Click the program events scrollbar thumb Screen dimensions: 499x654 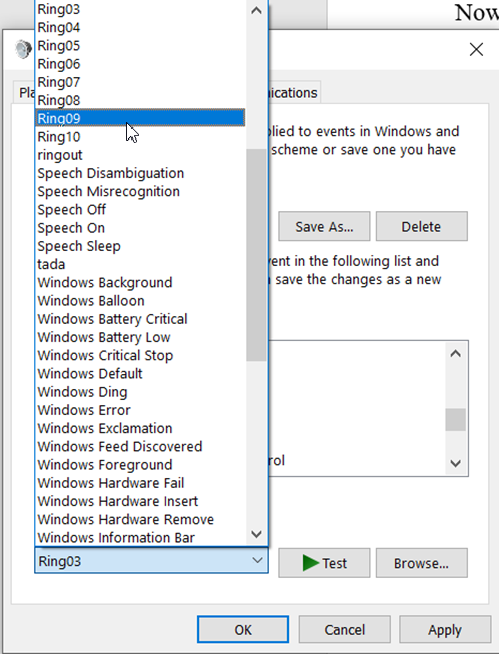[x=456, y=420]
